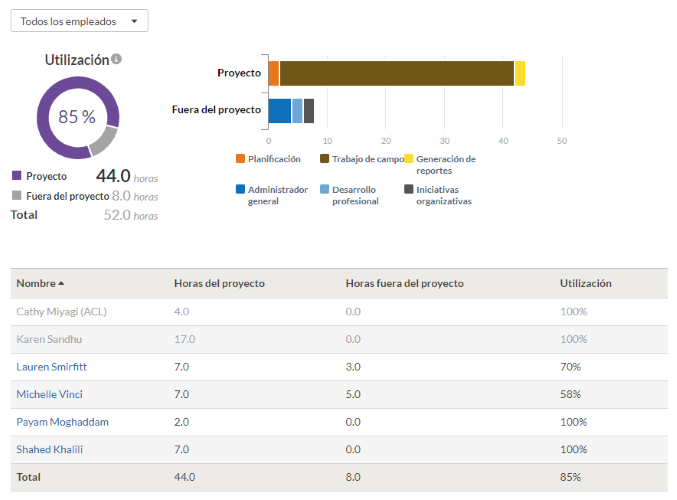Click the blue Administrador general legend swatch
Screen dimensions: 677x500
(240, 189)
